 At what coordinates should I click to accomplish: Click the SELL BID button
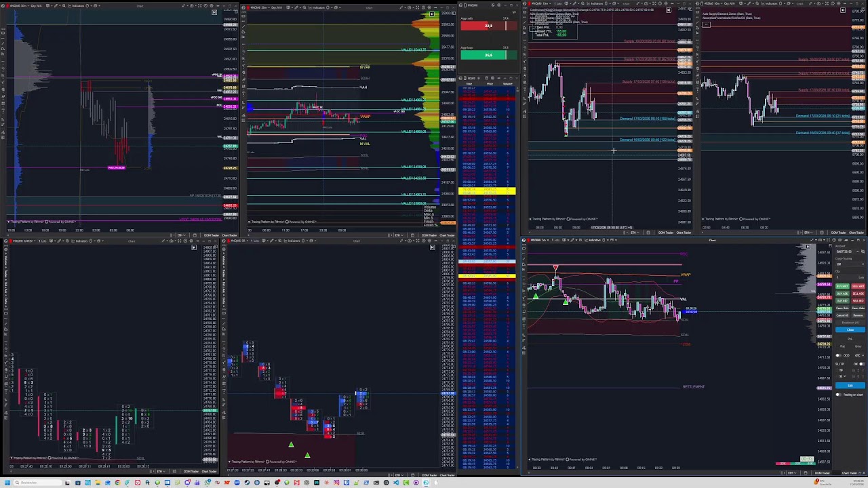pyautogui.click(x=858, y=301)
